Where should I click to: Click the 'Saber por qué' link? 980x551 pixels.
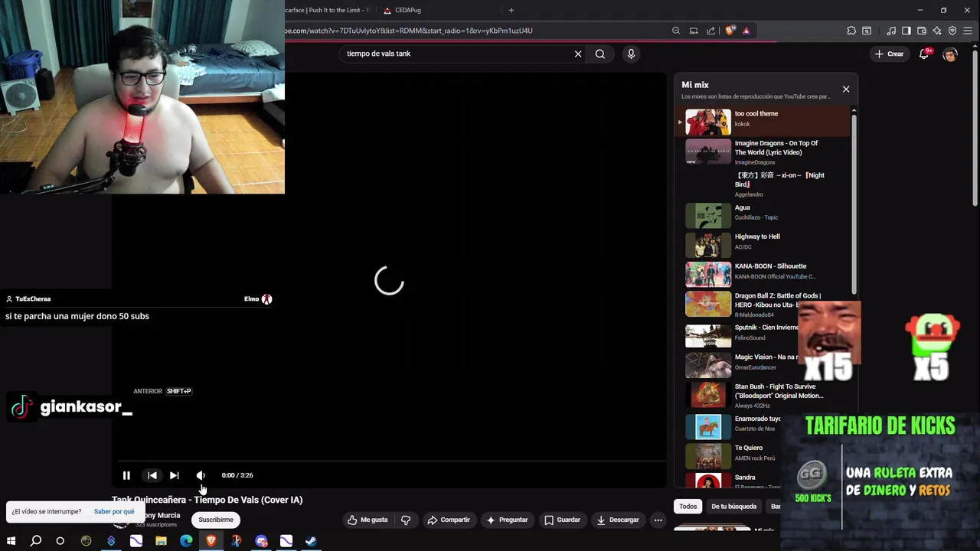coord(114,511)
